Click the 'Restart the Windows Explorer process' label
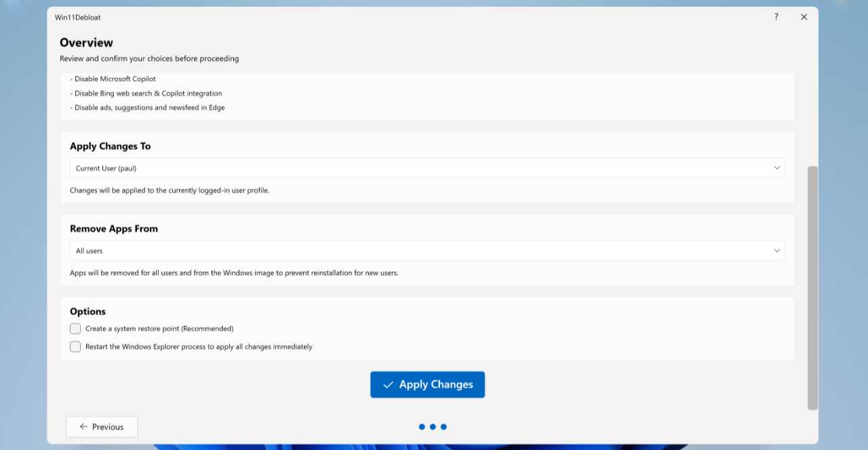868x450 pixels. [199, 346]
